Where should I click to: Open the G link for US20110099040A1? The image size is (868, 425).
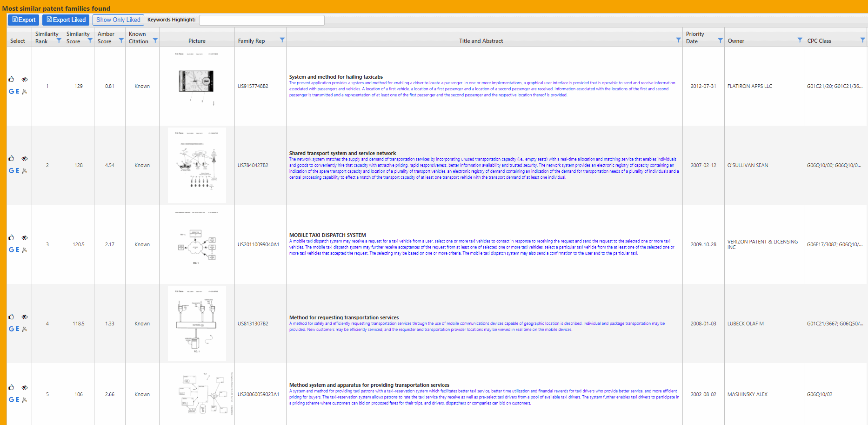point(11,250)
